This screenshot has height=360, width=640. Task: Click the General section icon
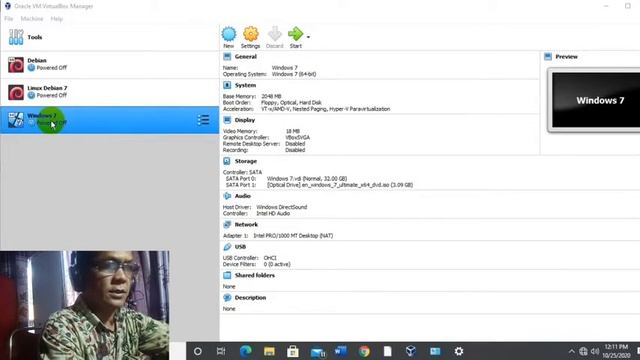(x=227, y=57)
